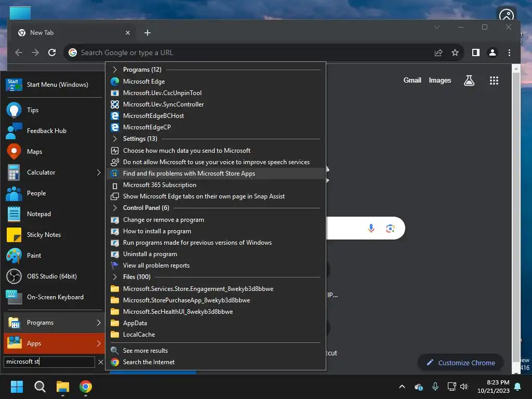Start voice search with microphone
The height and width of the screenshot is (399, 532).
(371, 229)
